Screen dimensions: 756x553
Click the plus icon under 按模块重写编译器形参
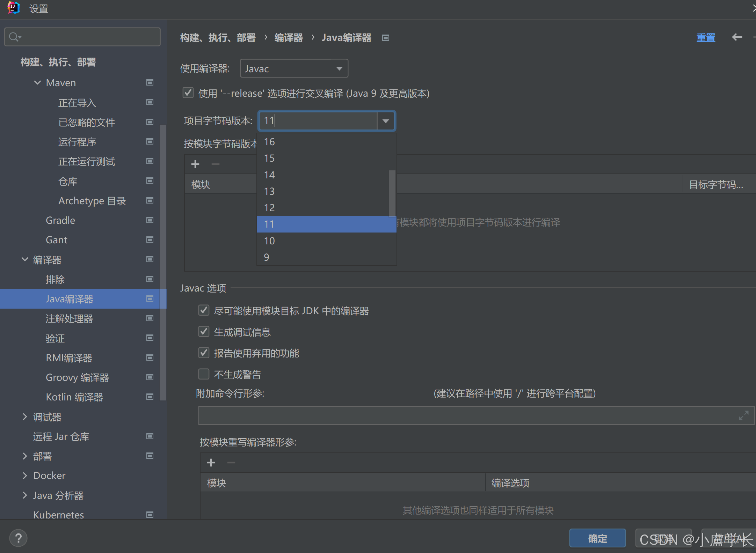coord(211,463)
